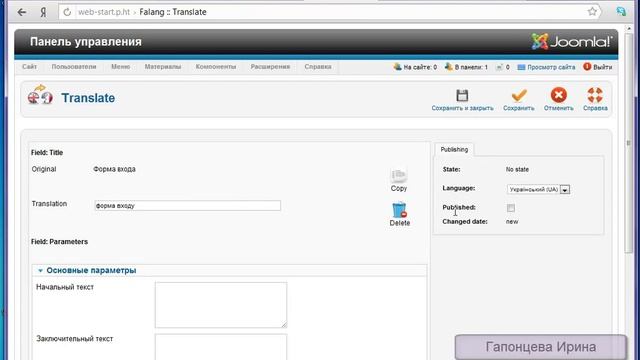Click the В панели: 1 indicator
The height and width of the screenshot is (360, 640).
click(x=467, y=67)
